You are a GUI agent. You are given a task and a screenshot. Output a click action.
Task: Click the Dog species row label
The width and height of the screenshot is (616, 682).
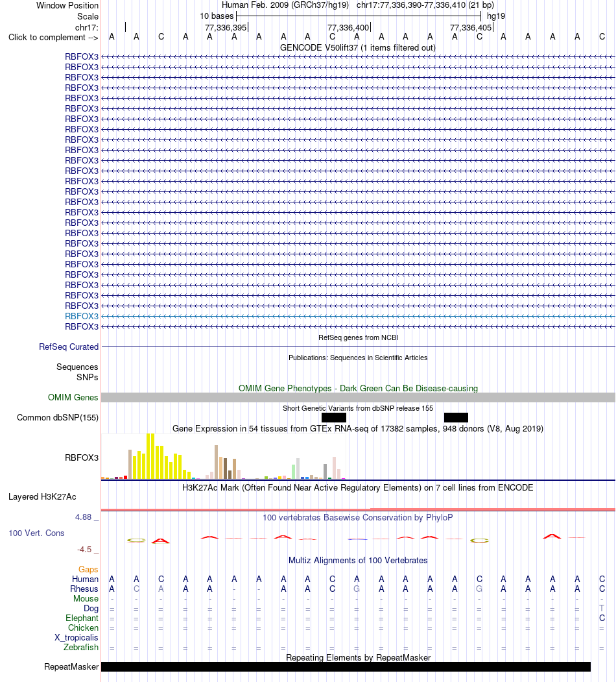pyautogui.click(x=91, y=609)
